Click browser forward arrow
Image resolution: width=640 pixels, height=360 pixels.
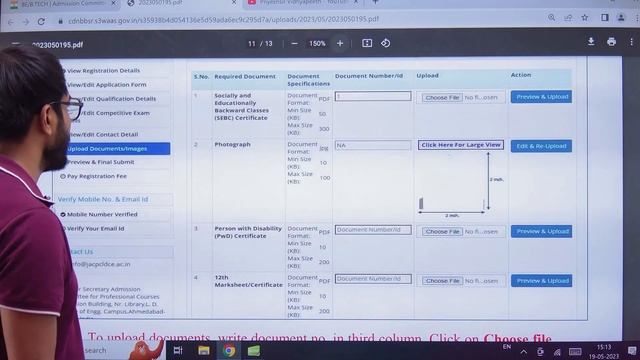click(x=26, y=22)
